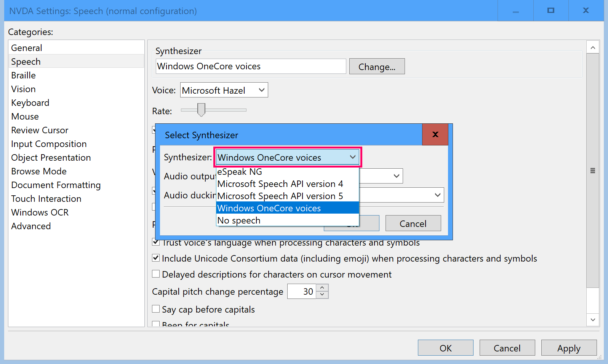Enable Say cap before capitals
608x364 pixels.
156,309
